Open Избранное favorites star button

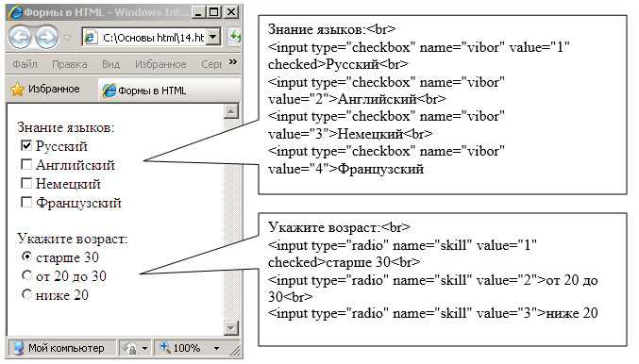pos(45,90)
